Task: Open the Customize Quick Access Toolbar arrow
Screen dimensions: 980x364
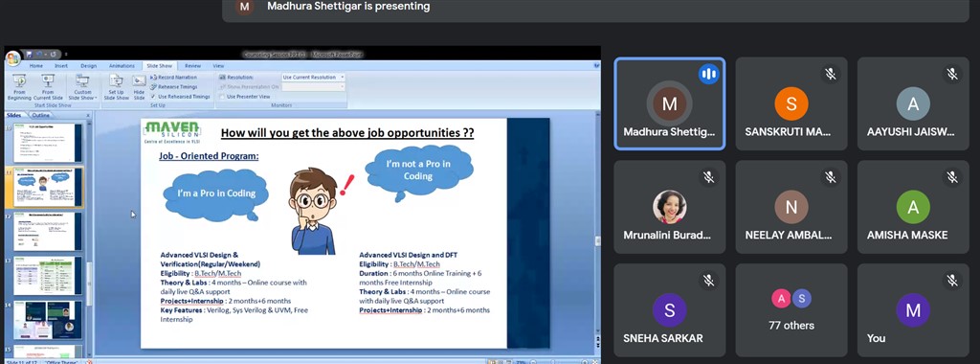Action: click(66, 55)
